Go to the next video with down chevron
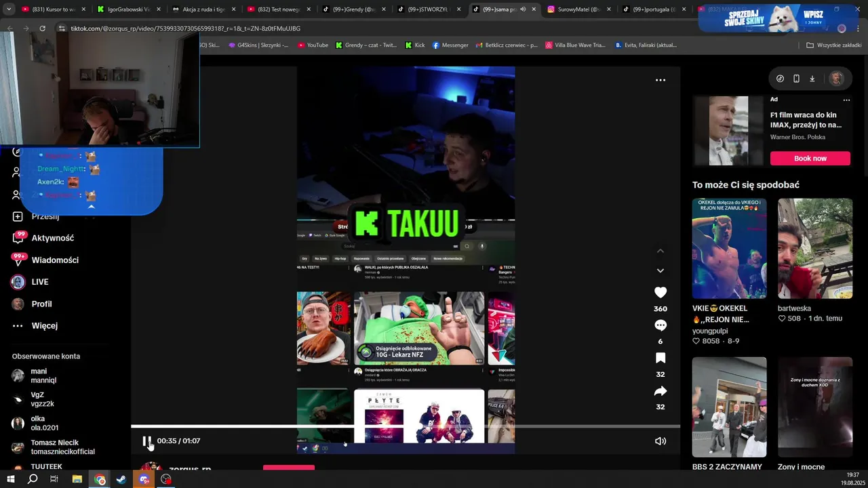This screenshot has width=868, height=488. [660, 270]
